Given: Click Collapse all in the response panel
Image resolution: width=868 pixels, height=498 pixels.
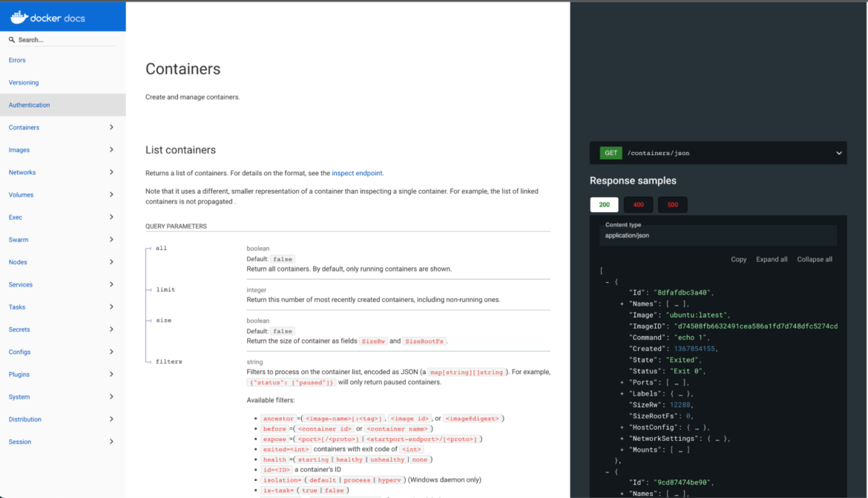Looking at the screenshot, I should coord(814,259).
